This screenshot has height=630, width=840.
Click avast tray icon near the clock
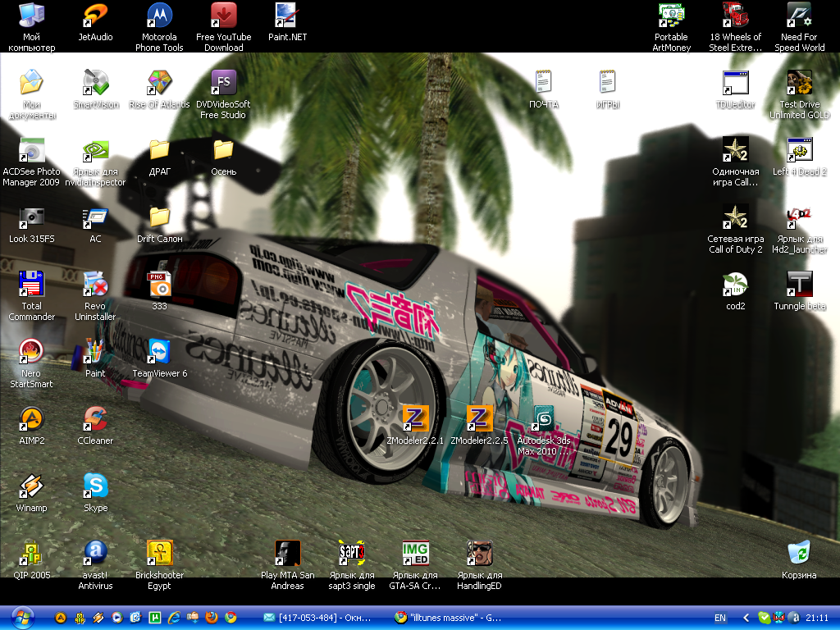796,618
